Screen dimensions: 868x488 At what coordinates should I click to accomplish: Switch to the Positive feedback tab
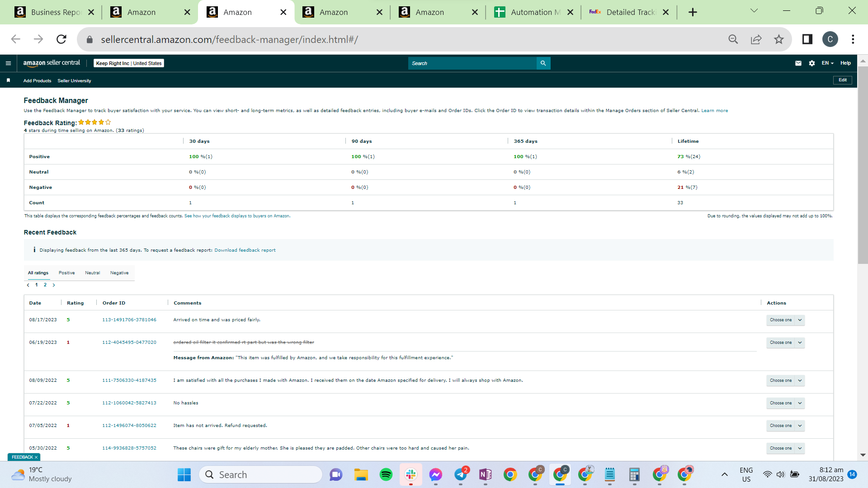66,273
